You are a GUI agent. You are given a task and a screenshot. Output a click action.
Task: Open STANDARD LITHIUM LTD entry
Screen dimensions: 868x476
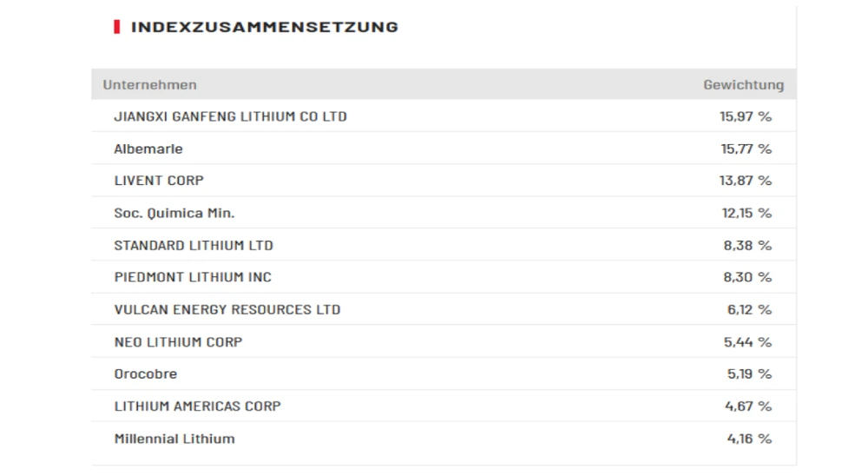tap(194, 245)
